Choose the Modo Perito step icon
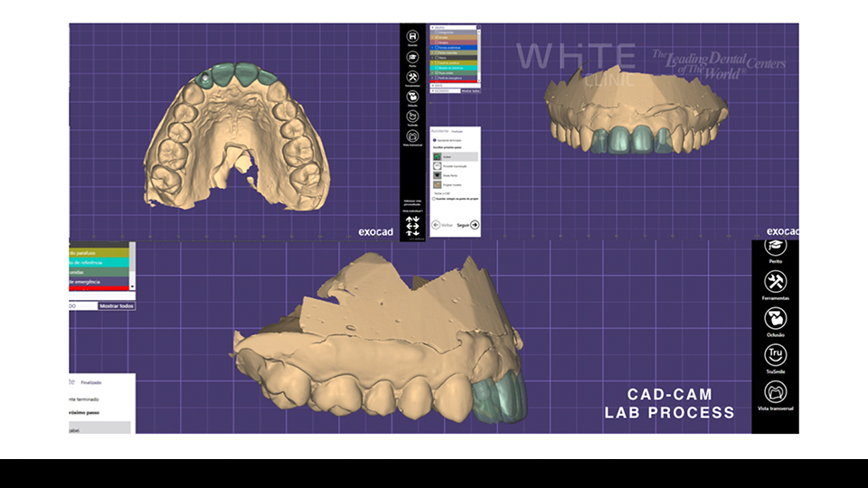Viewport: 868px width, 488px height. 438,174
